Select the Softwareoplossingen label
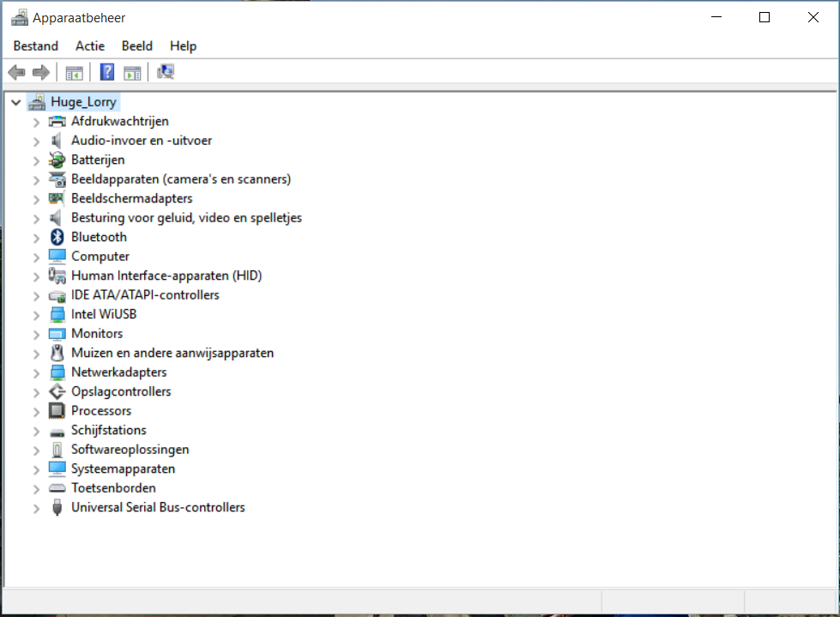 click(130, 450)
